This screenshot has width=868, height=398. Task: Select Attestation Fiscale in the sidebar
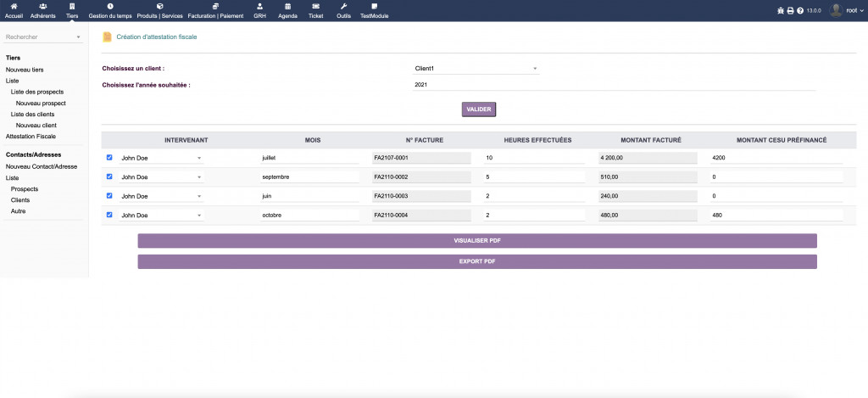(x=31, y=136)
